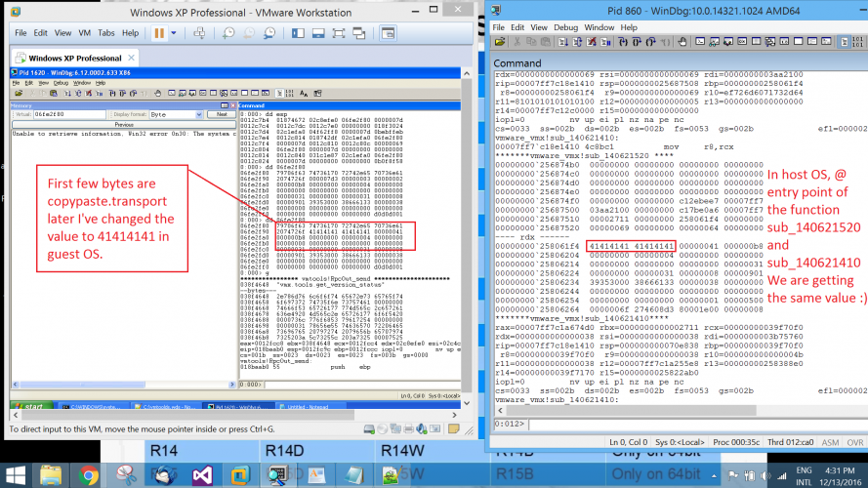
Task: Open the Debug menu in host WinDbg
Action: click(565, 27)
